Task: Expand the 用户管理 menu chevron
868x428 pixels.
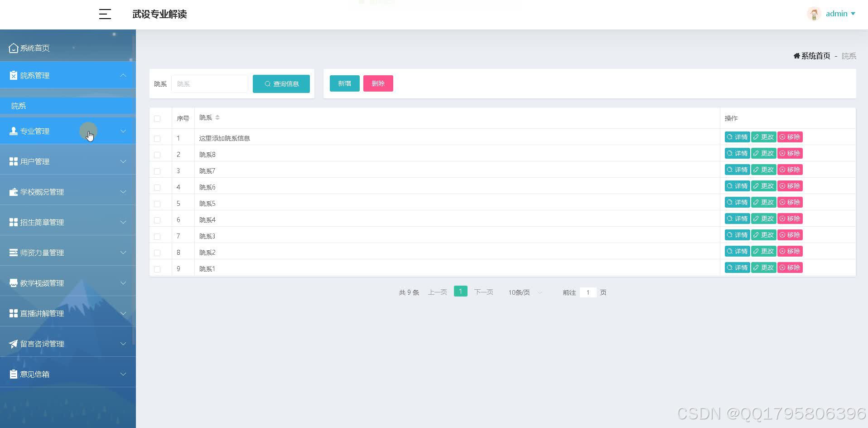Action: click(x=123, y=161)
